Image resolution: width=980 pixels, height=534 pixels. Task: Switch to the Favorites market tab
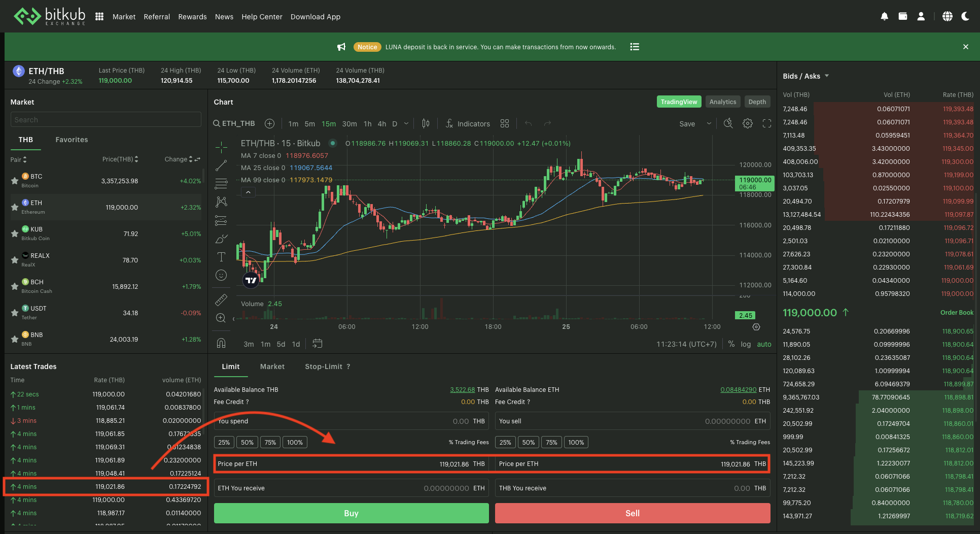(72, 140)
